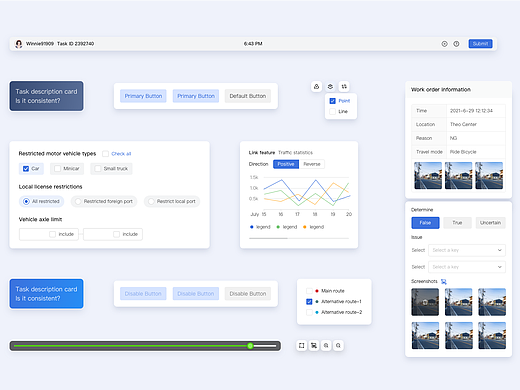The width and height of the screenshot is (520, 390).
Task: Switch to the Traffic statistics tab
Action: tap(295, 153)
